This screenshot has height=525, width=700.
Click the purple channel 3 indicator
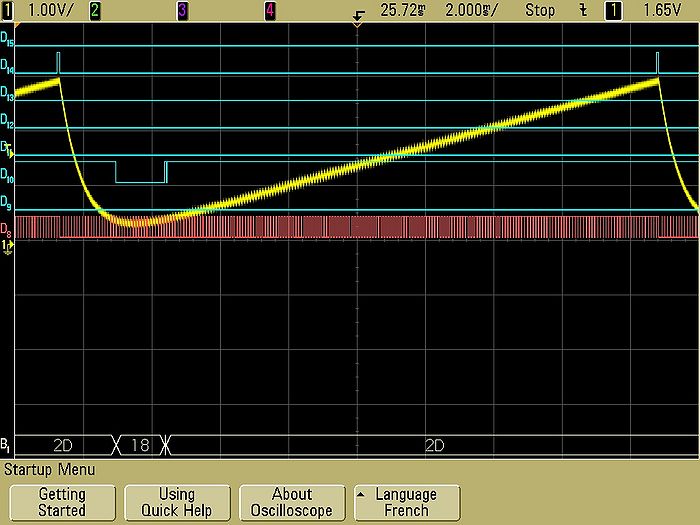[x=182, y=8]
